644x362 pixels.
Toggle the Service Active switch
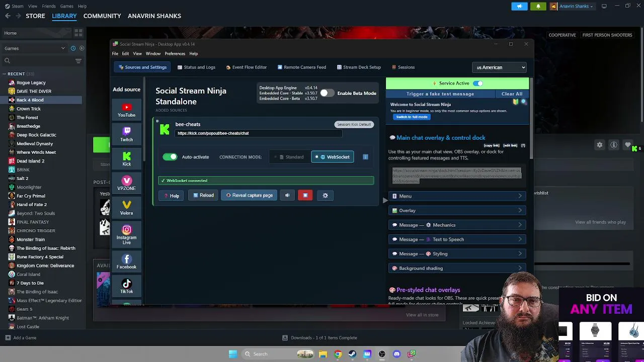pyautogui.click(x=478, y=83)
